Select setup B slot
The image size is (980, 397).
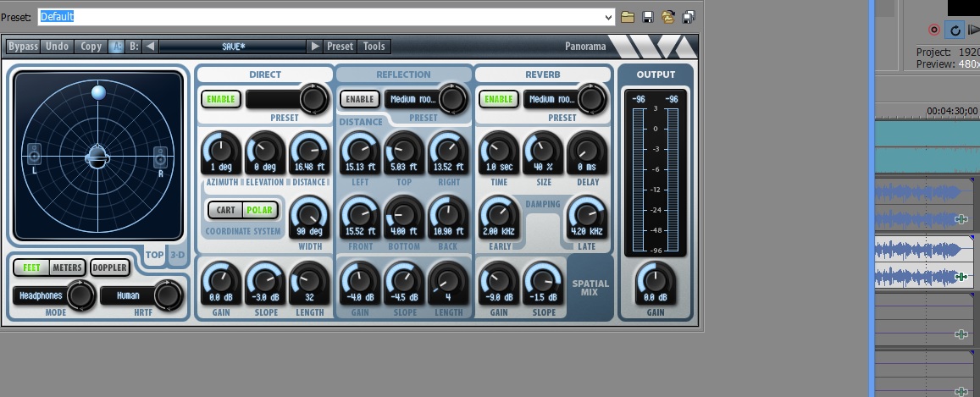click(133, 47)
